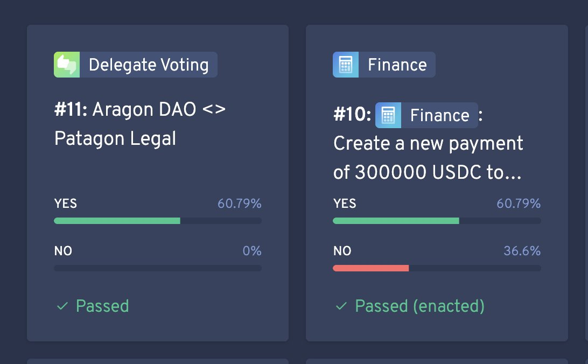Click the Passed status text on proposal #11
588x364 pixels.
[102, 306]
